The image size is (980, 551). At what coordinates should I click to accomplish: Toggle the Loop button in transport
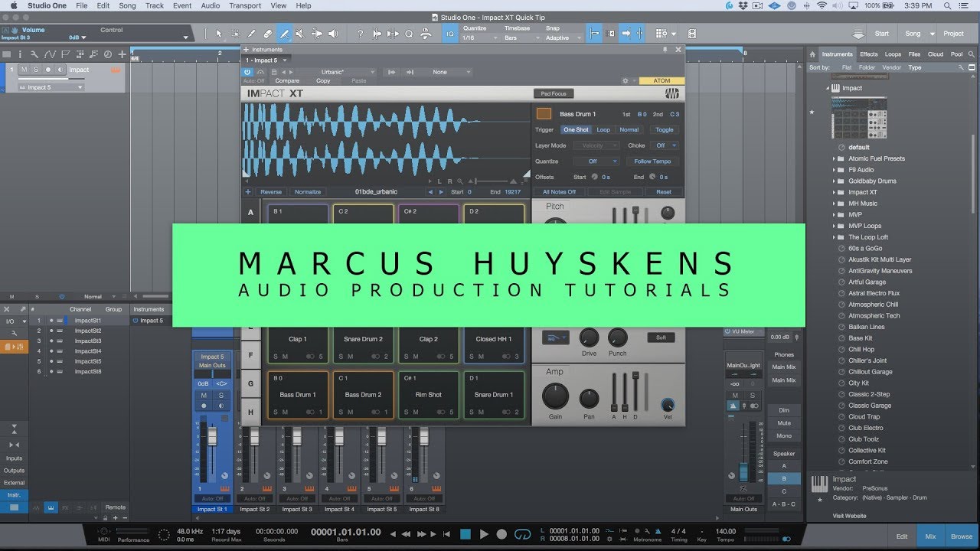pyautogui.click(x=523, y=534)
